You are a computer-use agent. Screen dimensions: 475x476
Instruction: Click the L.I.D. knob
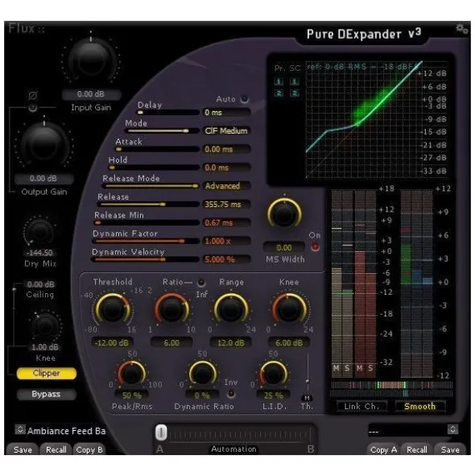(273, 374)
